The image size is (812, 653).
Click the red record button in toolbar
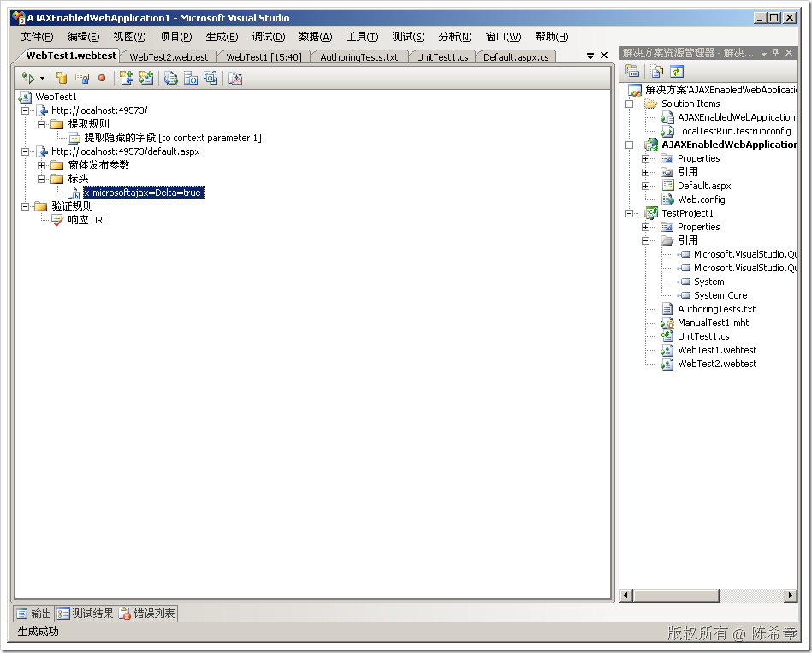click(x=102, y=78)
